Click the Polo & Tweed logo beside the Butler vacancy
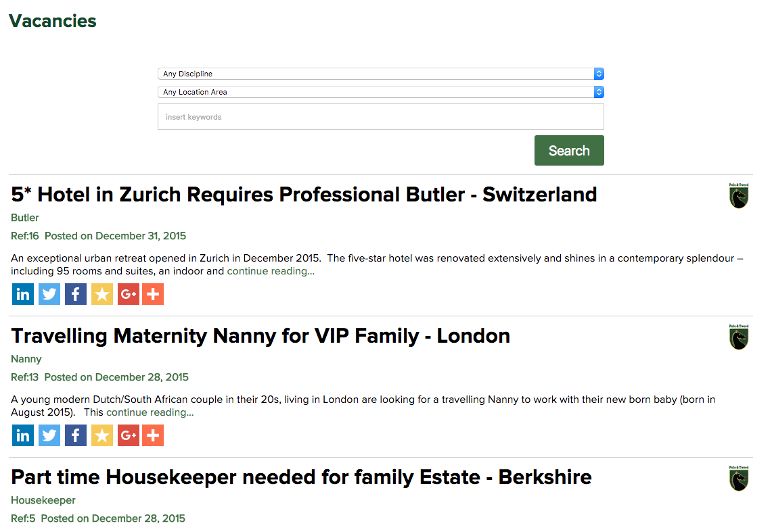This screenshot has width=772, height=532. (738, 195)
